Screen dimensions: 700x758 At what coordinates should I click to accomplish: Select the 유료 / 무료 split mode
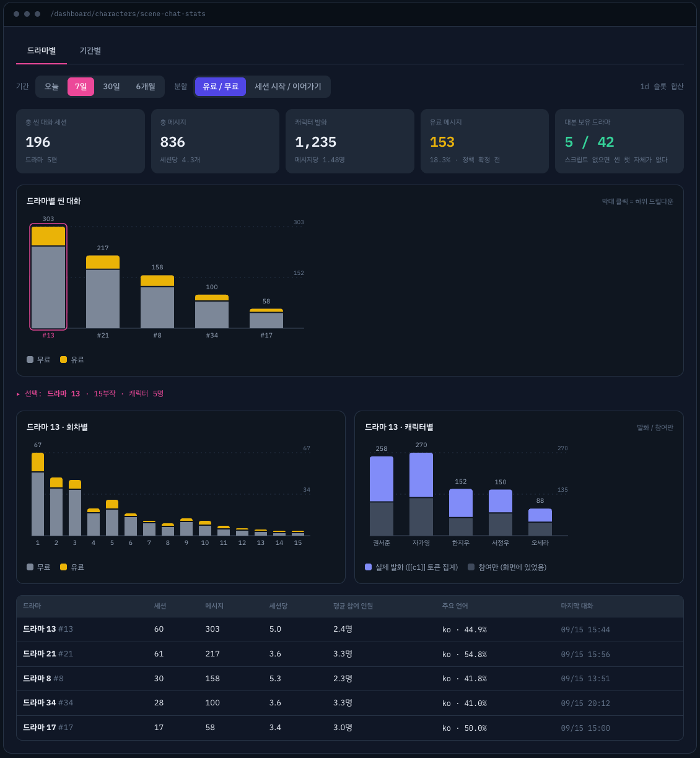coord(221,87)
